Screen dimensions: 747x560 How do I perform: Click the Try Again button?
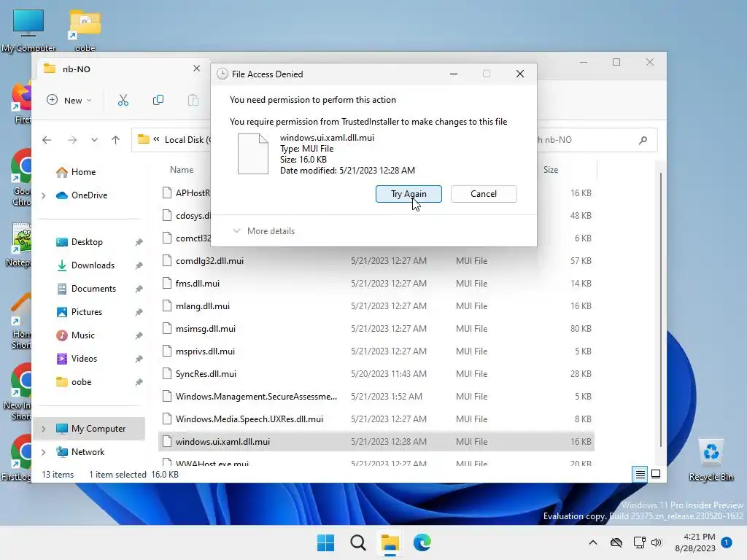point(409,194)
